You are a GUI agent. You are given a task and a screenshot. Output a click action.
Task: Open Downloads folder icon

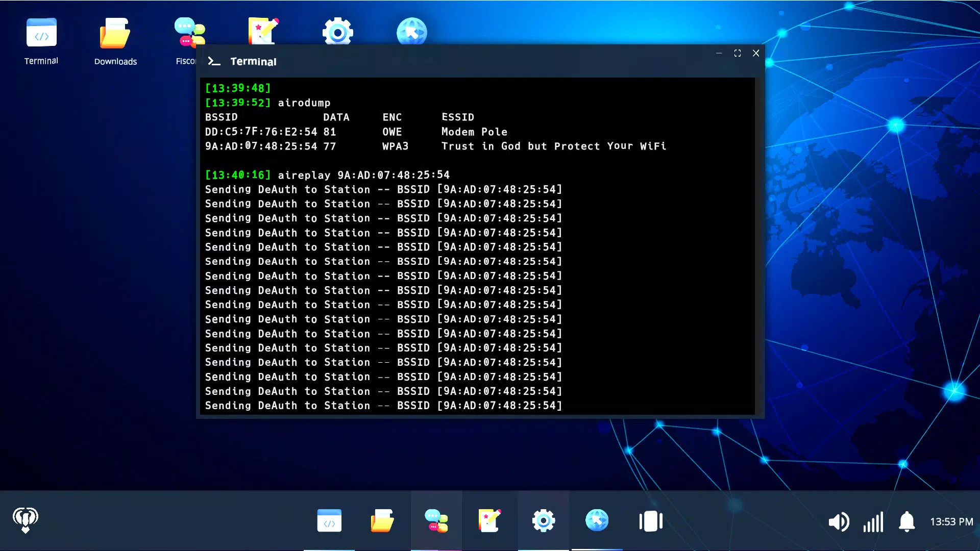point(115,38)
